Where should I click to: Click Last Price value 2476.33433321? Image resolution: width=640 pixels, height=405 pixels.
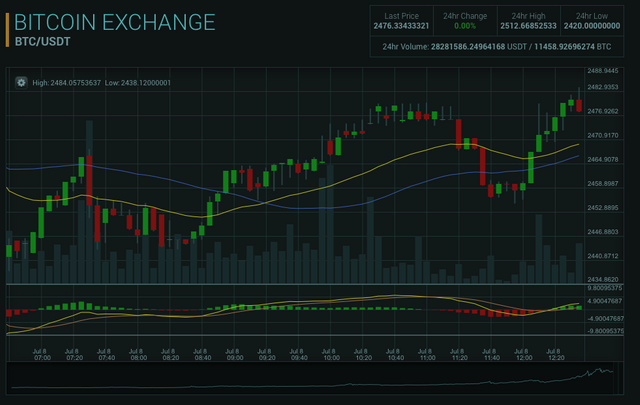point(401,26)
